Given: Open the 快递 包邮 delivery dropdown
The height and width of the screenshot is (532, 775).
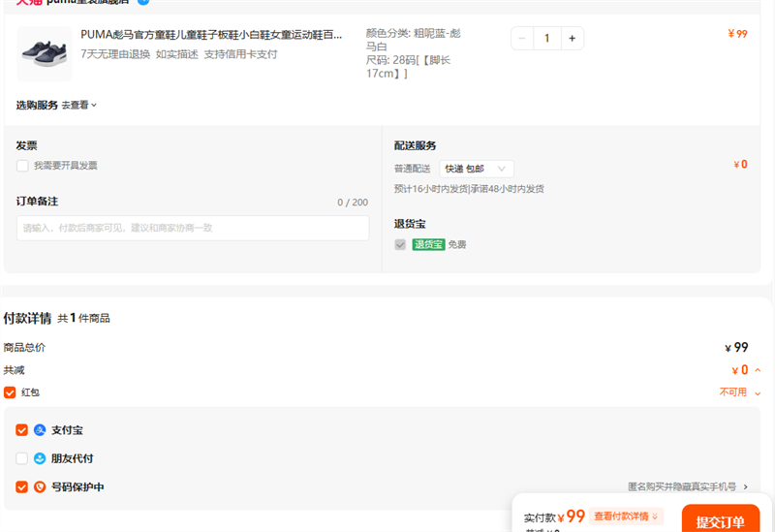Looking at the screenshot, I should (477, 169).
